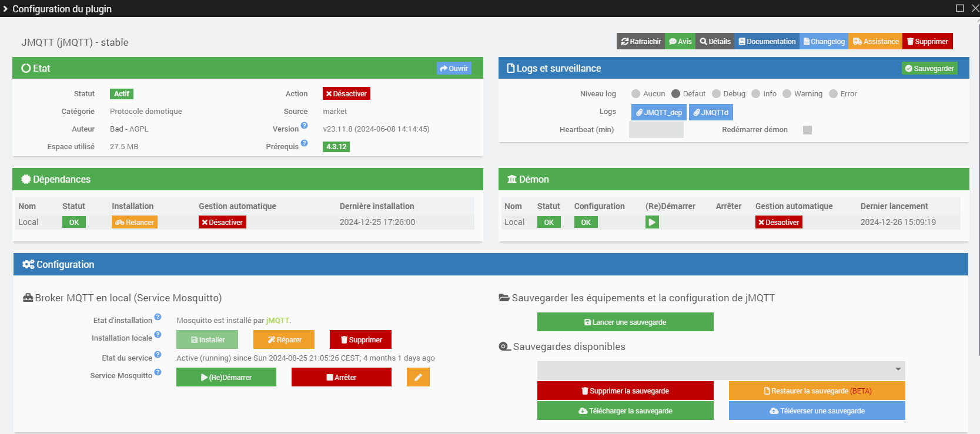Click the Démon Configuration OK badge
The height and width of the screenshot is (434, 980).
click(586, 222)
